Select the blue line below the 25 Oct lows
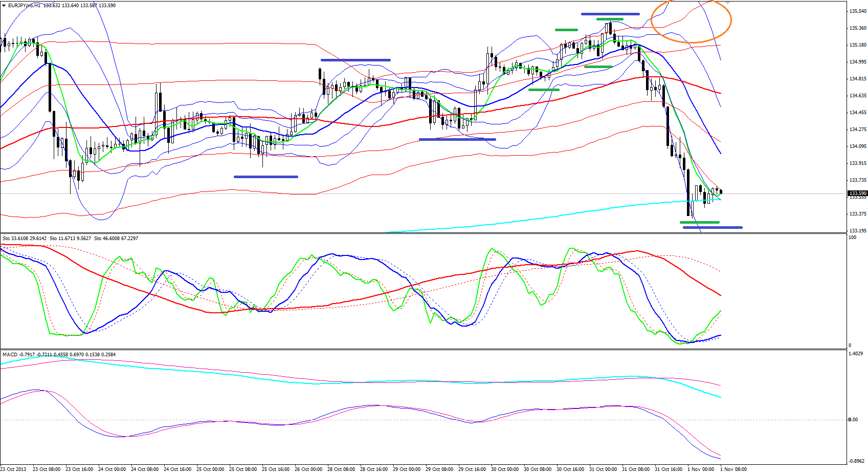This screenshot has width=868, height=473. (265, 177)
